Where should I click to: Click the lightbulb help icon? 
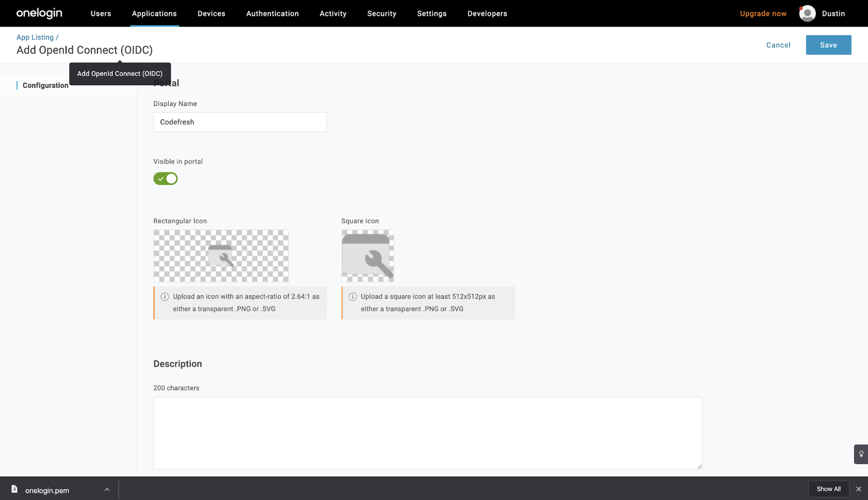(861, 454)
